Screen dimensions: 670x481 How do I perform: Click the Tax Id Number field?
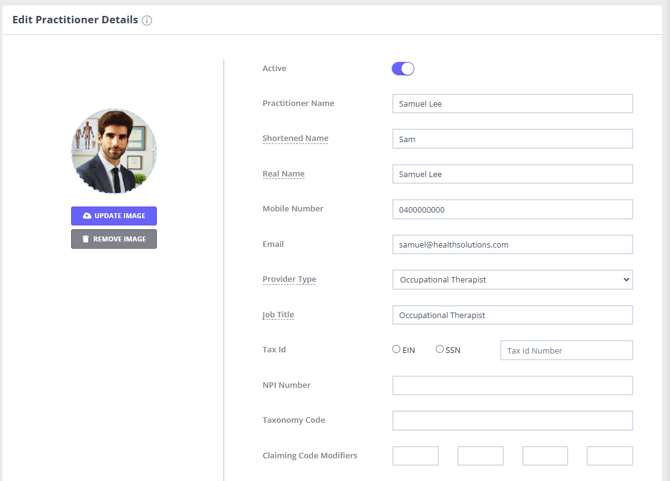click(566, 350)
